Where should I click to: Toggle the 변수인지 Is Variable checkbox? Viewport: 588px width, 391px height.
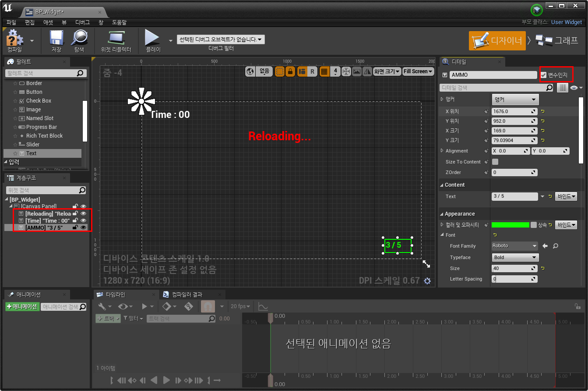[543, 75]
